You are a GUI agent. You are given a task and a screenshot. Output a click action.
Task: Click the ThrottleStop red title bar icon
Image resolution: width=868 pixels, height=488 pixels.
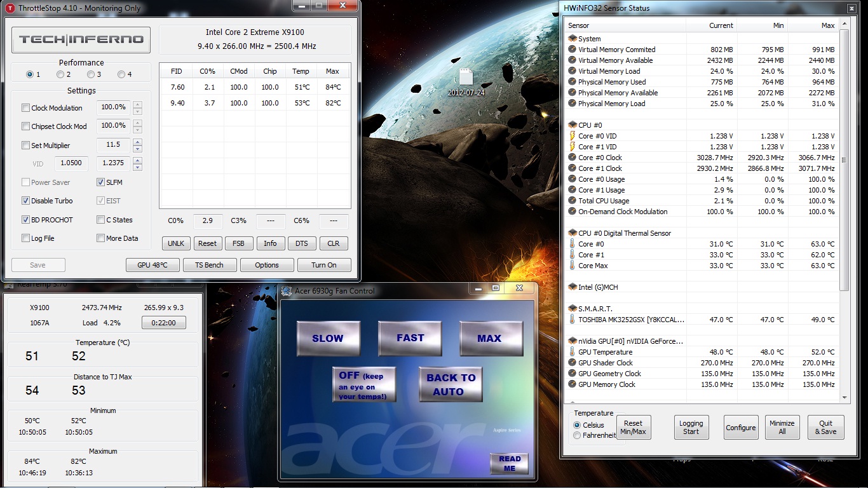click(x=10, y=8)
